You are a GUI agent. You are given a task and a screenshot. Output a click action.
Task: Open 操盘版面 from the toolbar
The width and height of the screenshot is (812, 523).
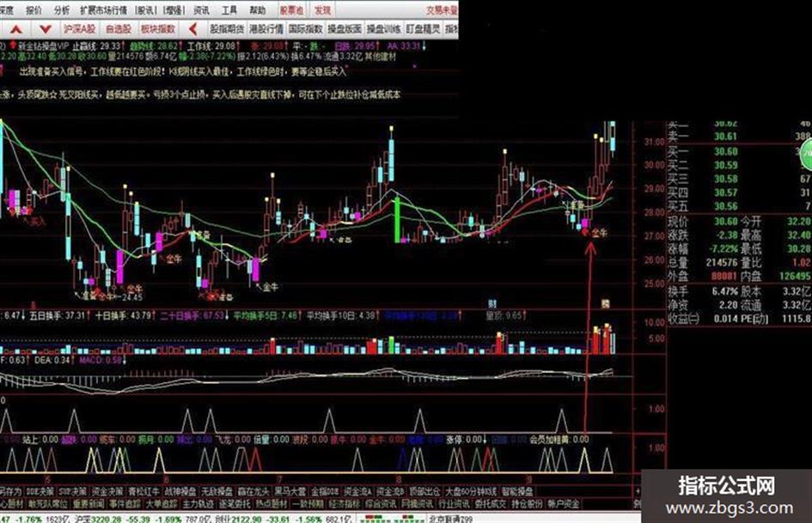[345, 29]
